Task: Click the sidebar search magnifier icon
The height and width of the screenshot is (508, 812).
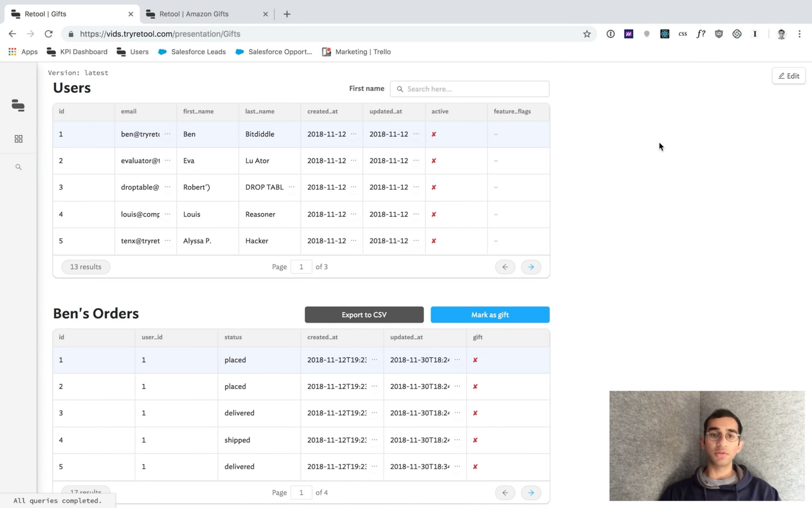Action: point(18,167)
